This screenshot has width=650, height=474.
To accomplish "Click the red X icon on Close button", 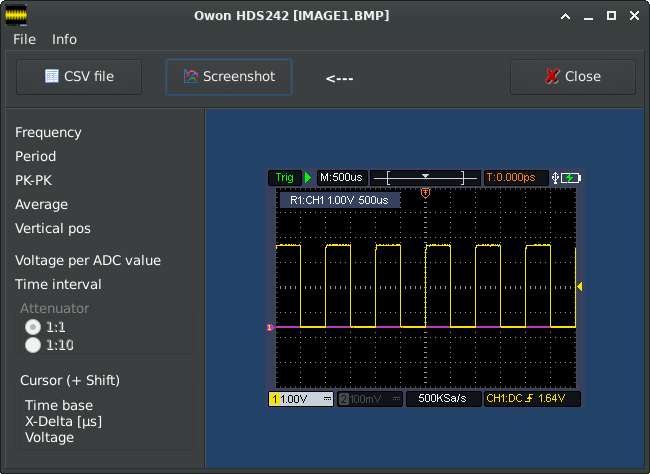I will coord(552,76).
